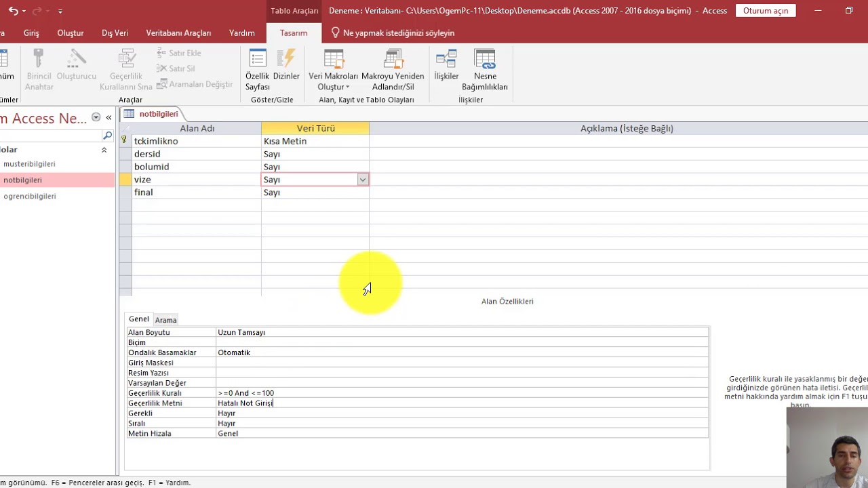The height and width of the screenshot is (488, 868).
Task: Open vize data type dropdown arrow
Action: click(363, 180)
